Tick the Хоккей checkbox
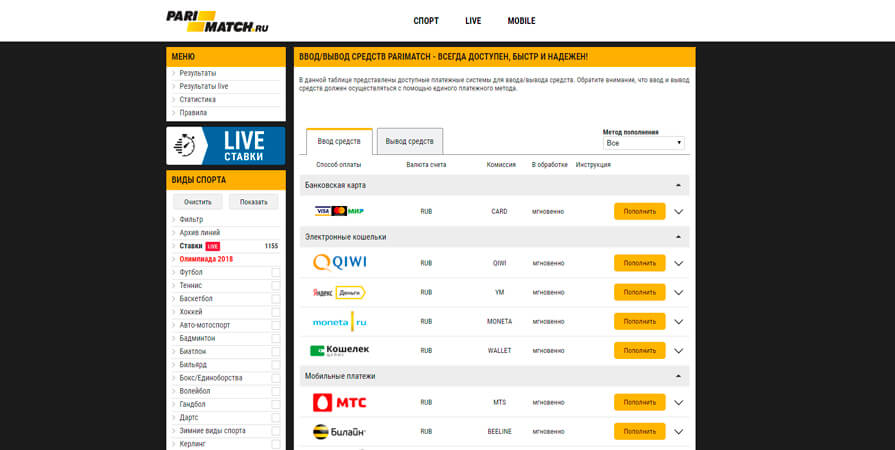895x450 pixels. [x=276, y=312]
